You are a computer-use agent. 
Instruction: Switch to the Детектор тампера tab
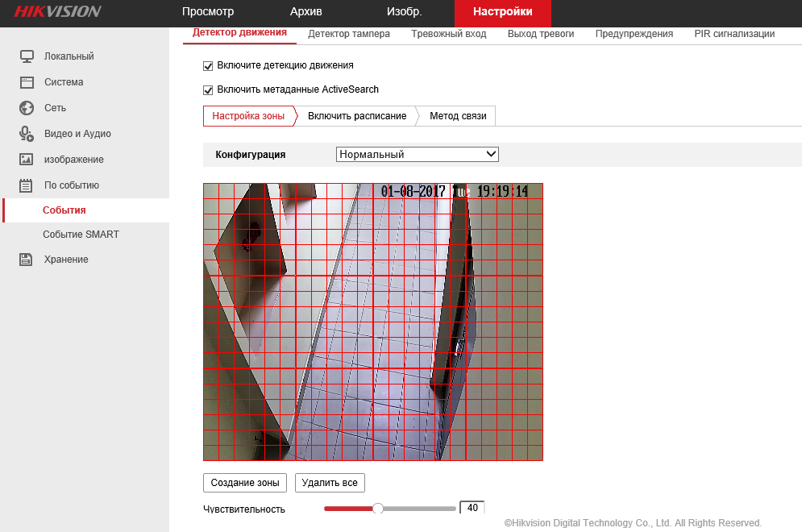pyautogui.click(x=349, y=34)
